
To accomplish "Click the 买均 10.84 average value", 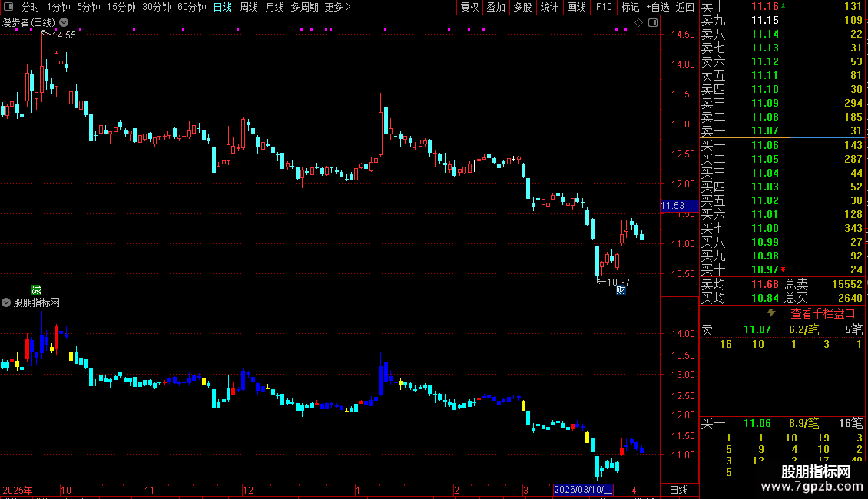I will pyautogui.click(x=765, y=298).
